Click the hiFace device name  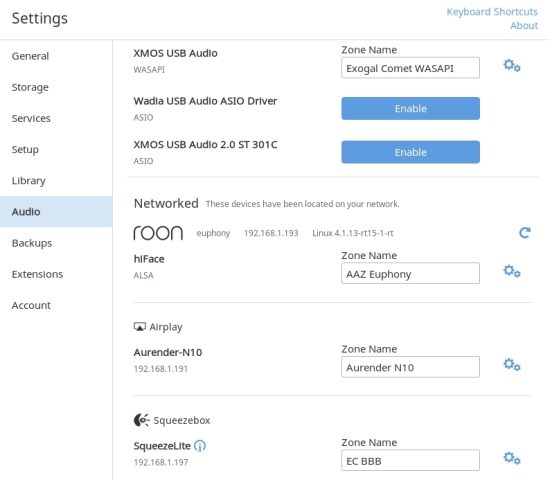(x=149, y=259)
